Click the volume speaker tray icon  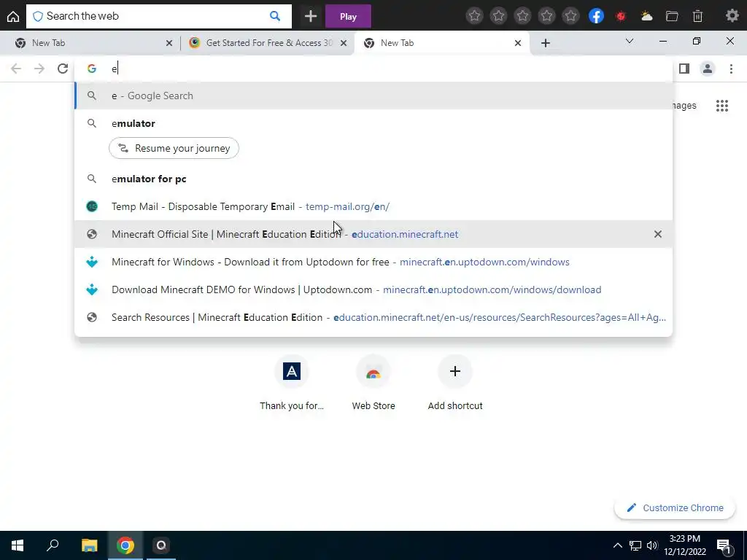[x=652, y=545]
